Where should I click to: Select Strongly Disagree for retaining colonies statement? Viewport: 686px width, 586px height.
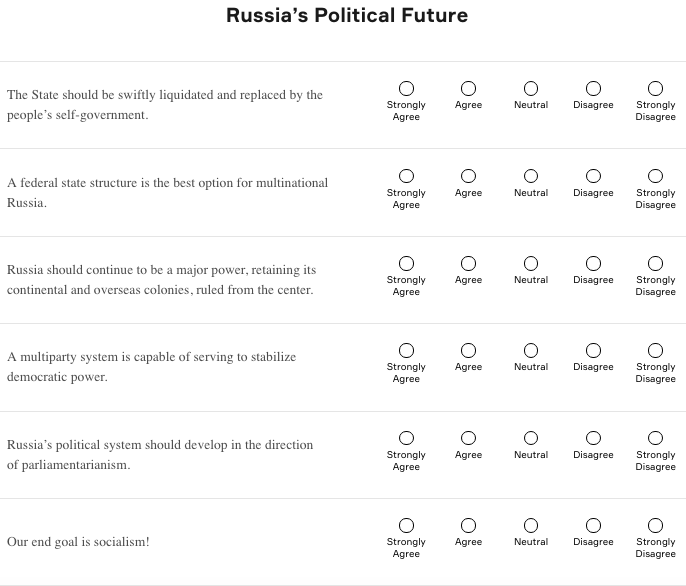655,263
